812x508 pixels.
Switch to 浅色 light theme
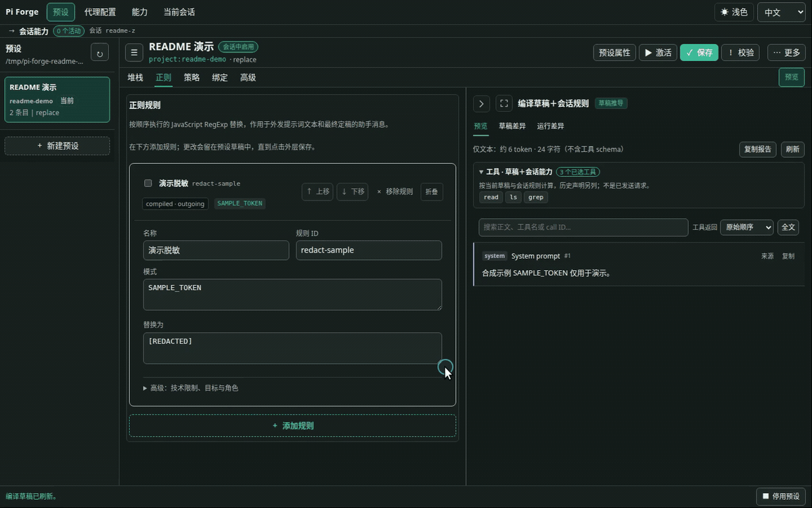tap(734, 12)
